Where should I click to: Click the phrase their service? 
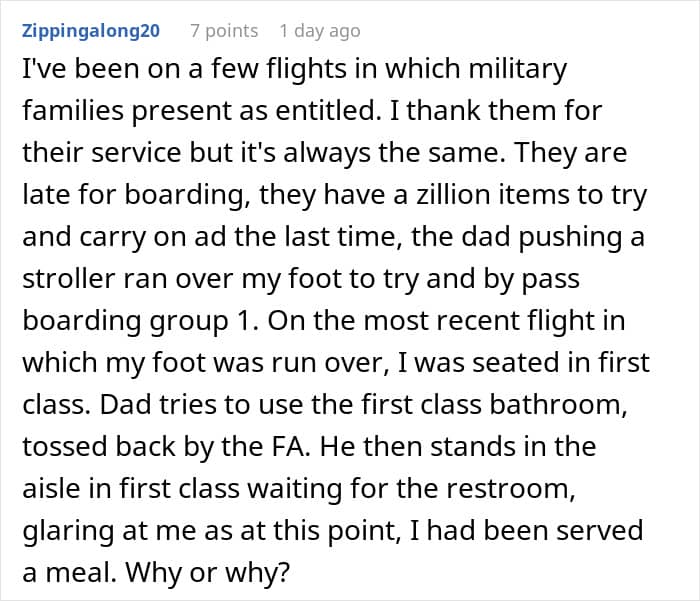(102, 153)
